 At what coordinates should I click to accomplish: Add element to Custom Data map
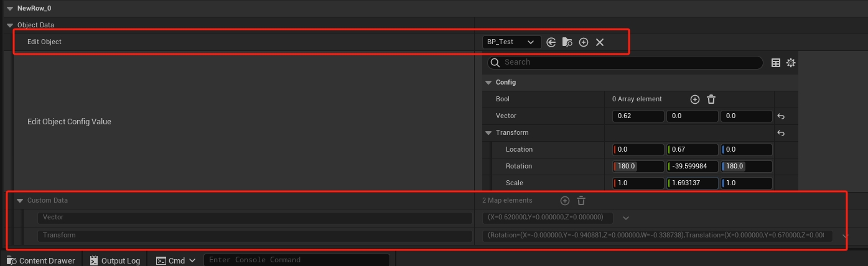click(564, 201)
